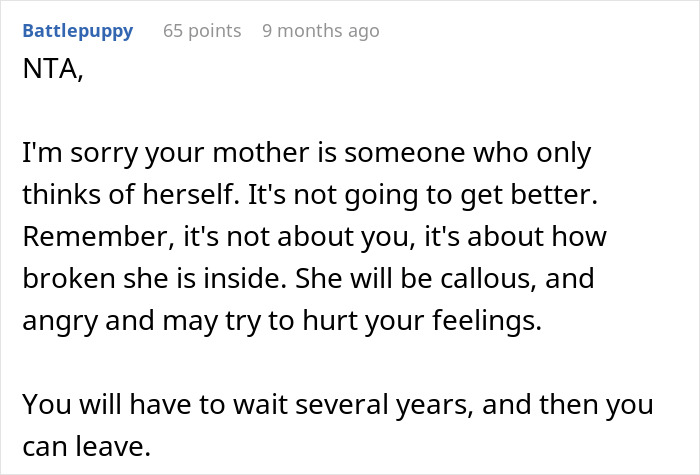Click the phrase someone who only
The image size is (700, 475).
pyautogui.click(x=467, y=153)
